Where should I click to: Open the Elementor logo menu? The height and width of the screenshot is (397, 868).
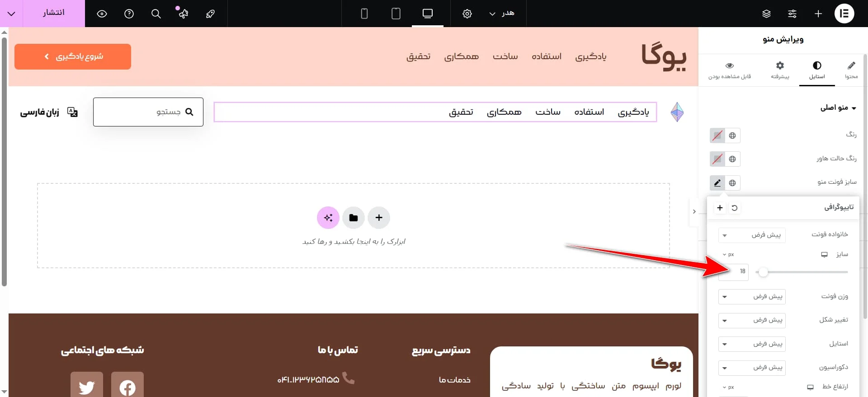click(844, 14)
